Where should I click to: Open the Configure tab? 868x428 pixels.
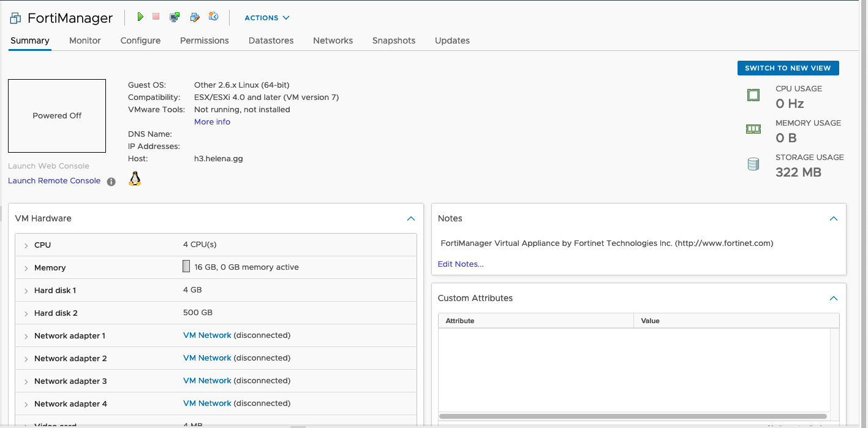tap(140, 40)
